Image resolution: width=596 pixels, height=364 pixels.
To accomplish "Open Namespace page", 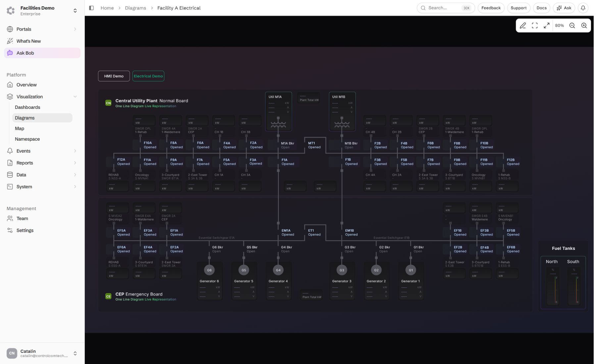I will pos(42,139).
